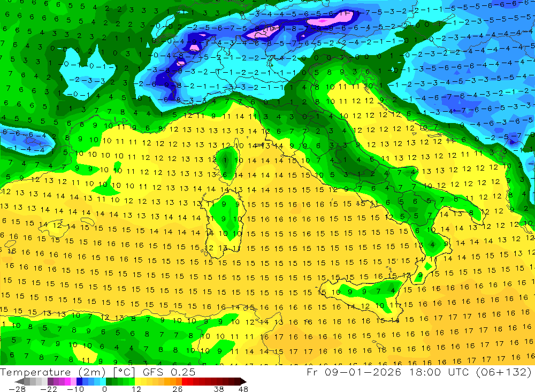Click the '-28' legend value
The height and width of the screenshot is (392, 535).
(17, 389)
